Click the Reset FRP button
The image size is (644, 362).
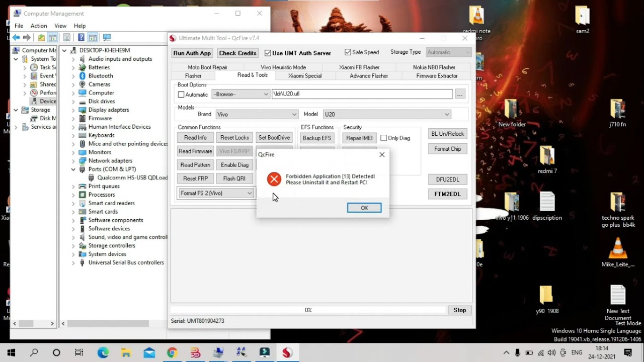[x=195, y=178]
